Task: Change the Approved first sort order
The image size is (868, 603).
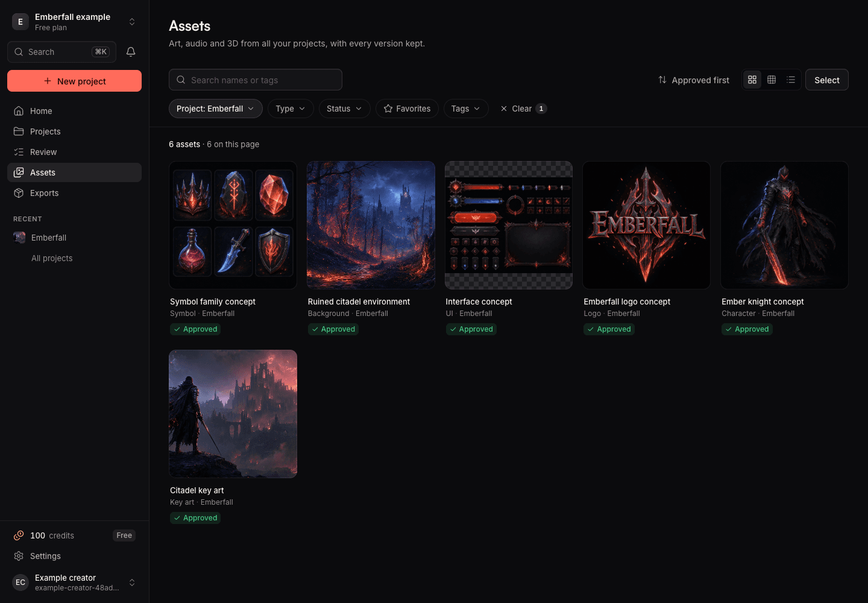Action: pos(694,80)
